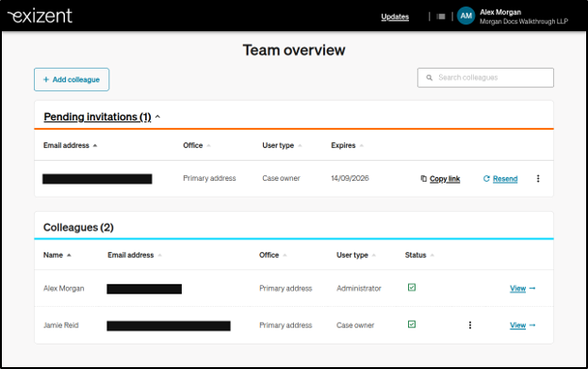Open Alex Morgan account name in header
This screenshot has width=588, height=369.
pyautogui.click(x=500, y=12)
